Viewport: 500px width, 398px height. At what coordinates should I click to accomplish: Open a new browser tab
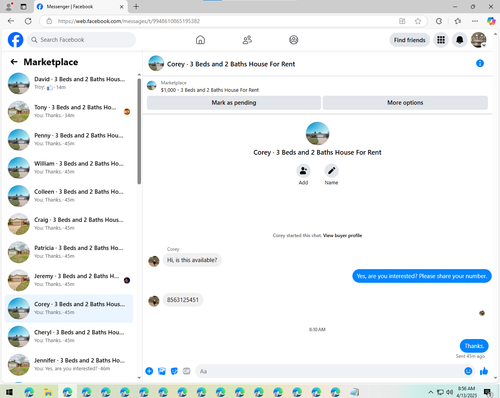pyautogui.click(x=136, y=6)
